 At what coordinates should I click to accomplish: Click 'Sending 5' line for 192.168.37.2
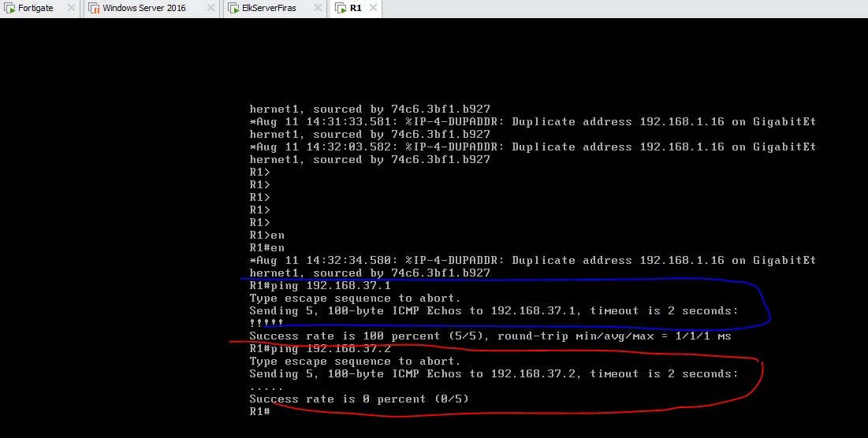click(494, 374)
